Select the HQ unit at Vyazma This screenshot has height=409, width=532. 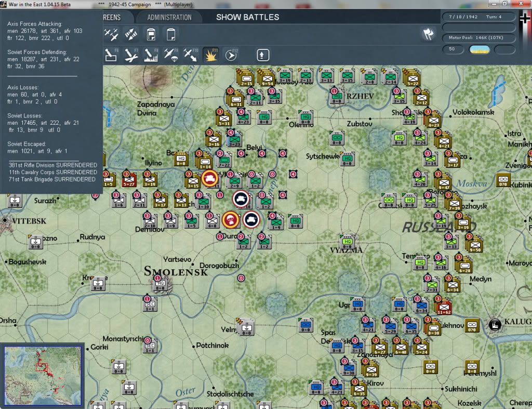[347, 242]
